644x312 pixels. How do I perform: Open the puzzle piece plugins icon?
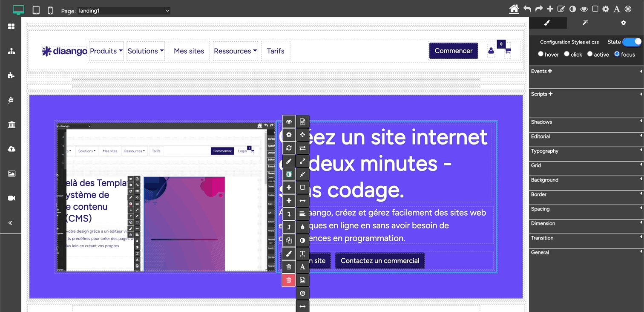click(x=11, y=75)
